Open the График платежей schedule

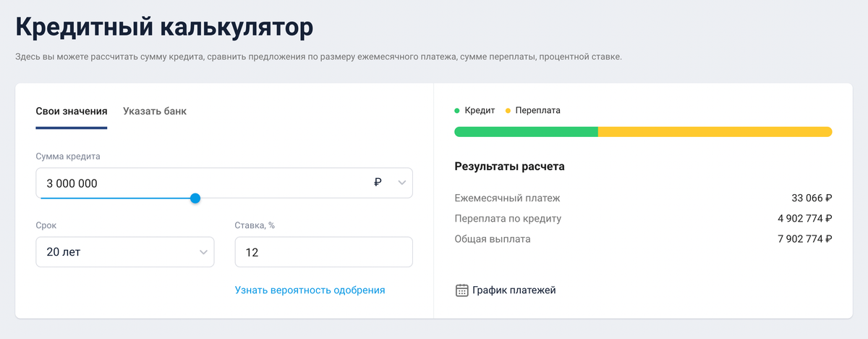point(506,290)
